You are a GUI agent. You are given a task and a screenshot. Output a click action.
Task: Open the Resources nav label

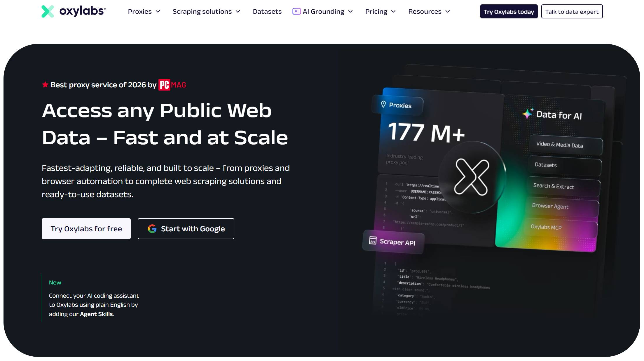(425, 11)
